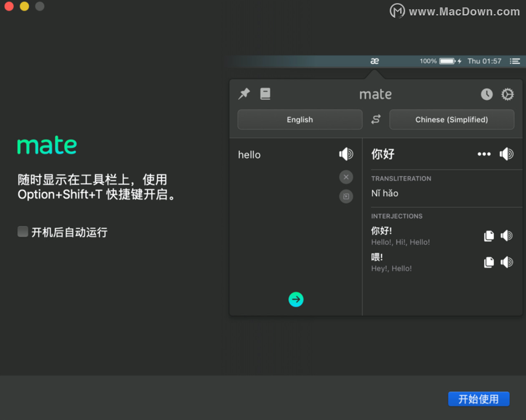The image size is (526, 420).
Task: Click the 你好! interjection word
Action: [x=382, y=231]
